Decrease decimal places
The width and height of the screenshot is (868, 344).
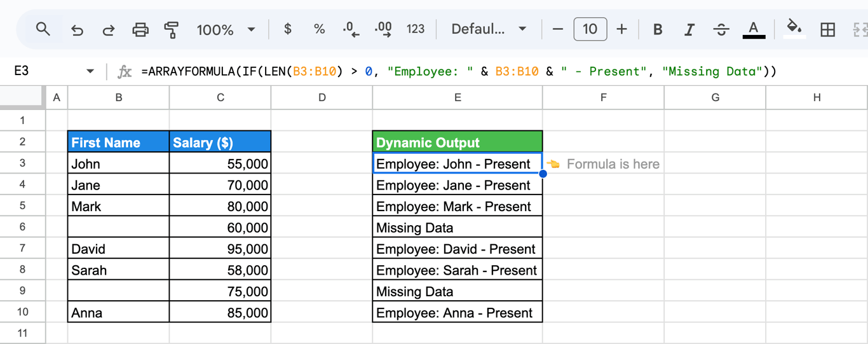coord(351,29)
